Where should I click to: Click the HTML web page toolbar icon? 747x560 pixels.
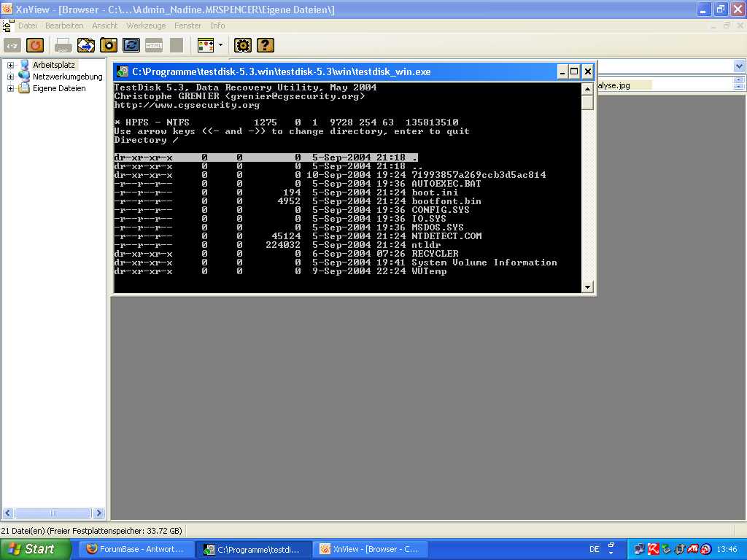click(x=154, y=45)
